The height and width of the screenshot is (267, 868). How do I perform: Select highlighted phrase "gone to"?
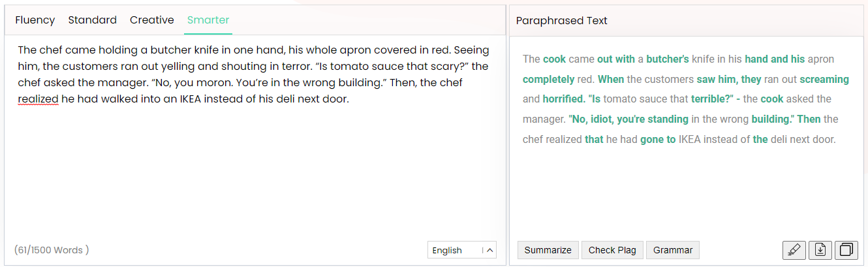click(658, 139)
